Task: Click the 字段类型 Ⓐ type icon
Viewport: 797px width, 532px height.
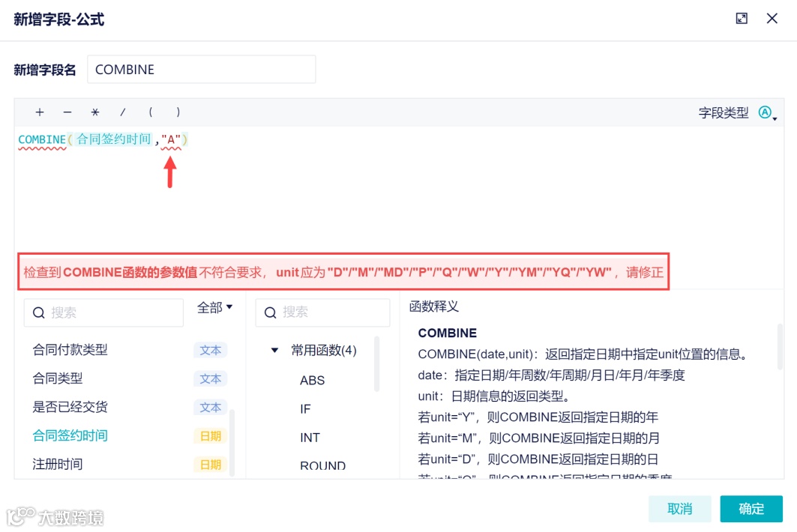Action: tap(765, 111)
